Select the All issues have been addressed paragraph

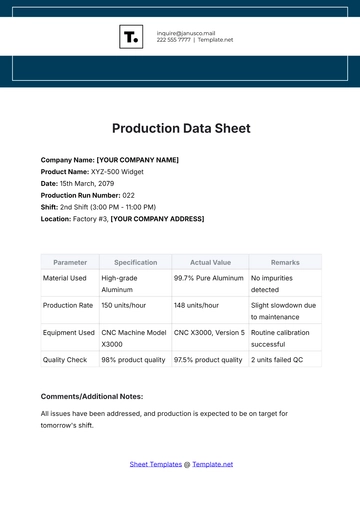(164, 419)
